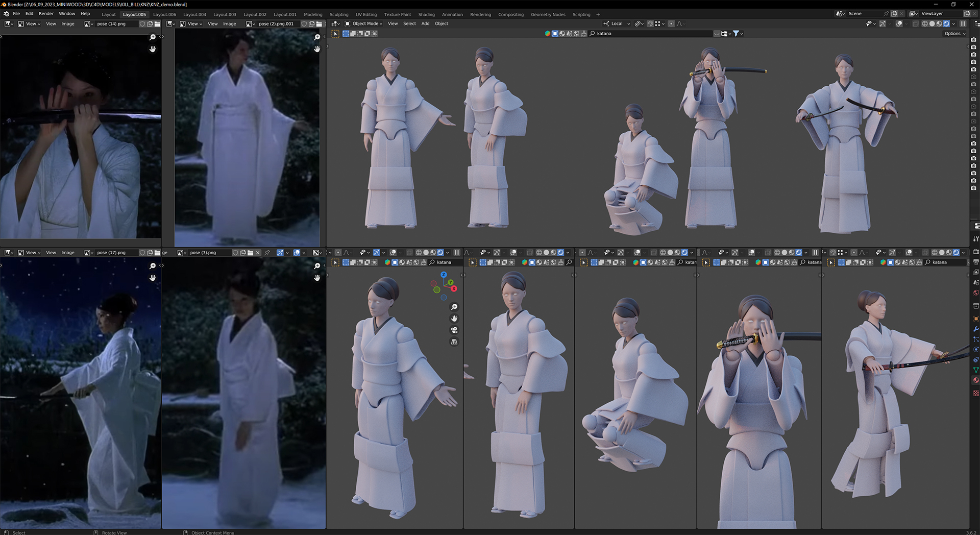Viewport: 980px width, 535px height.
Task: Toggle the overlays button in top viewport header
Action: point(899,23)
